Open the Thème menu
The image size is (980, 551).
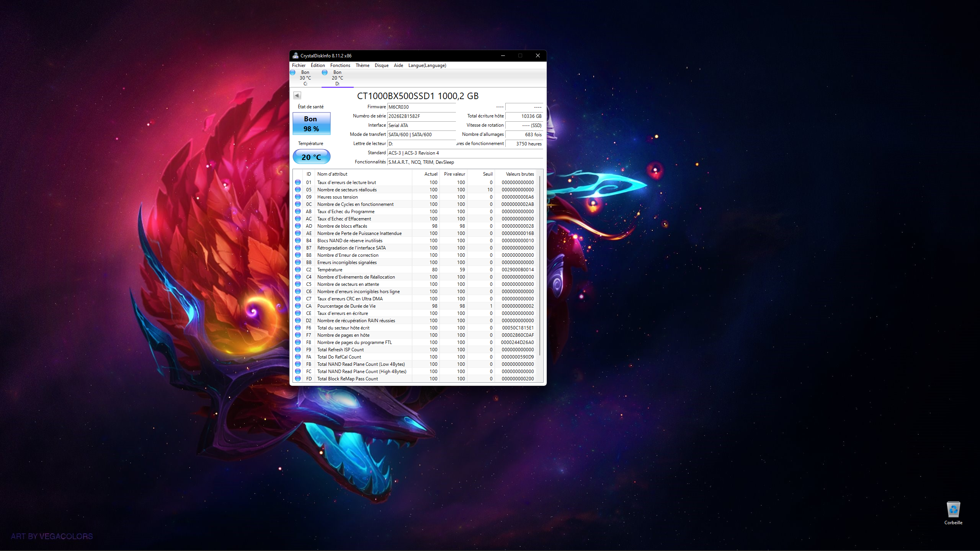(x=362, y=65)
